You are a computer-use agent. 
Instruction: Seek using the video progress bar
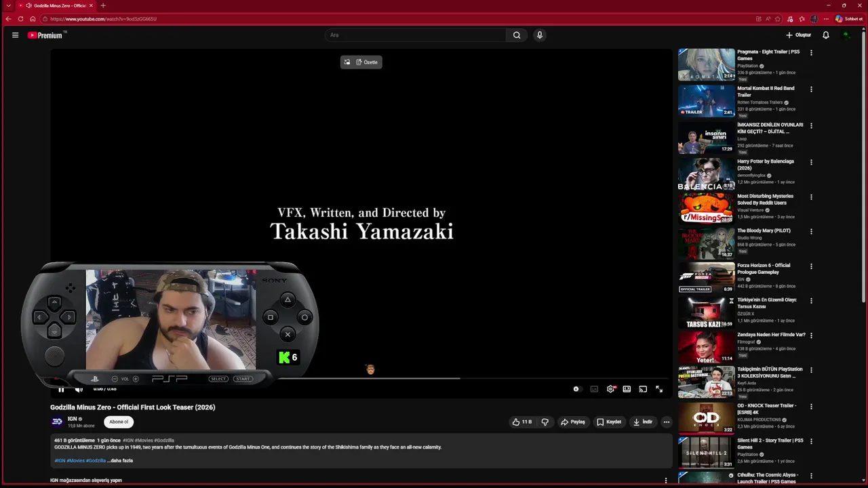coord(361,378)
